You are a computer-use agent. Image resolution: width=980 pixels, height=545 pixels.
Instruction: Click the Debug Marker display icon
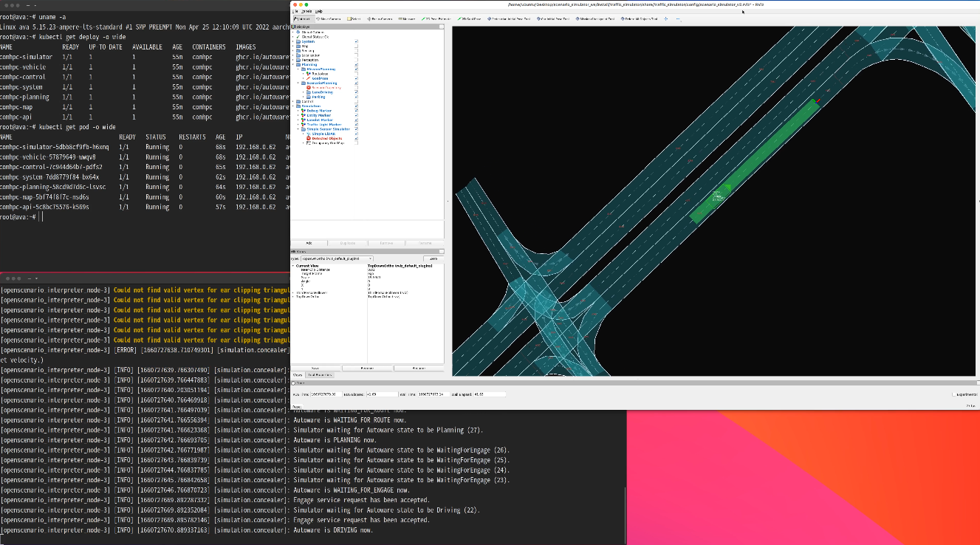304,111
